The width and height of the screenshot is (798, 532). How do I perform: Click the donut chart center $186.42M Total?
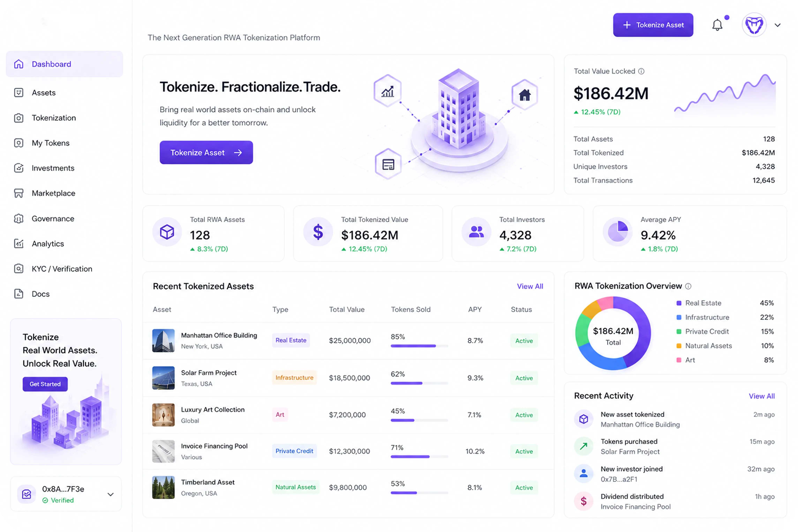613,336
